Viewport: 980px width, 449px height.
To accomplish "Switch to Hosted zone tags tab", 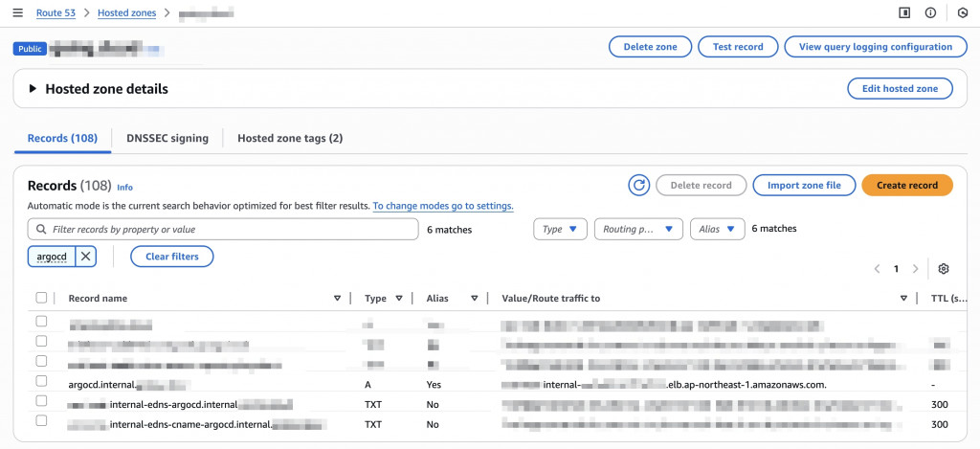I will coord(290,138).
